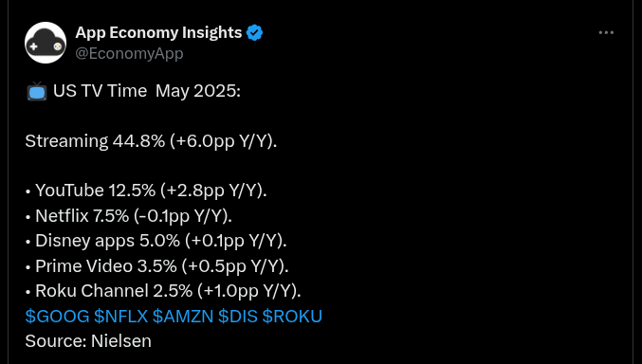The width and height of the screenshot is (642, 364).
Task: Follow the $AMZN cashtag
Action: 183,316
